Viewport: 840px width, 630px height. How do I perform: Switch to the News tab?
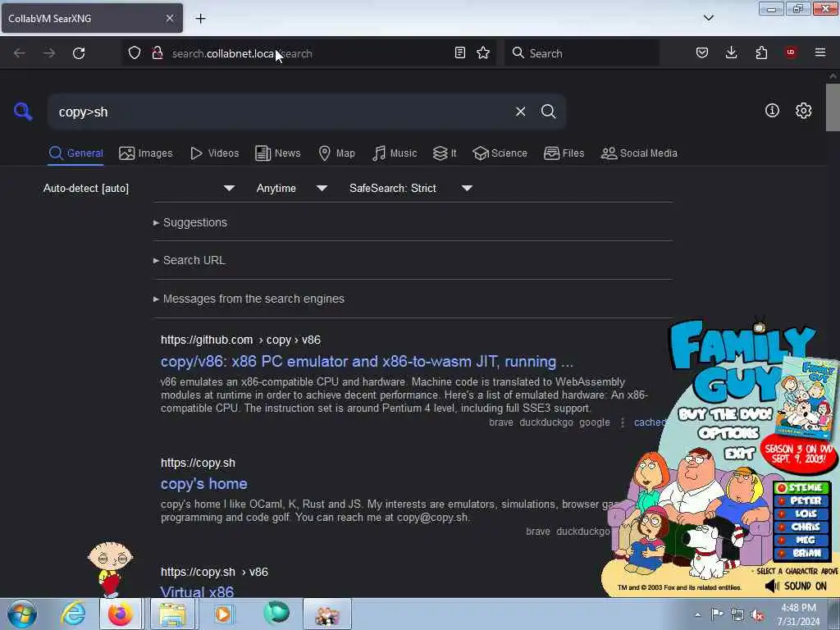[x=277, y=153]
